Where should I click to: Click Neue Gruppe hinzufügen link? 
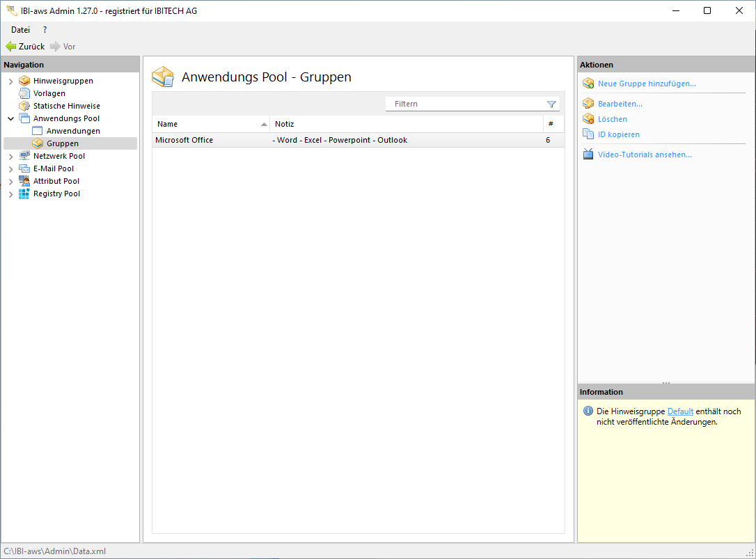point(647,84)
